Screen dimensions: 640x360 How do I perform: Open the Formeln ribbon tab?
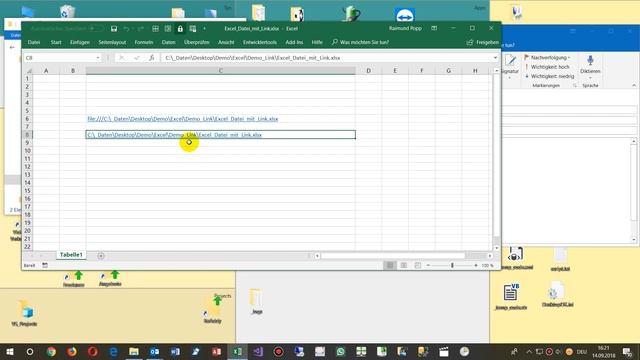pyautogui.click(x=144, y=42)
